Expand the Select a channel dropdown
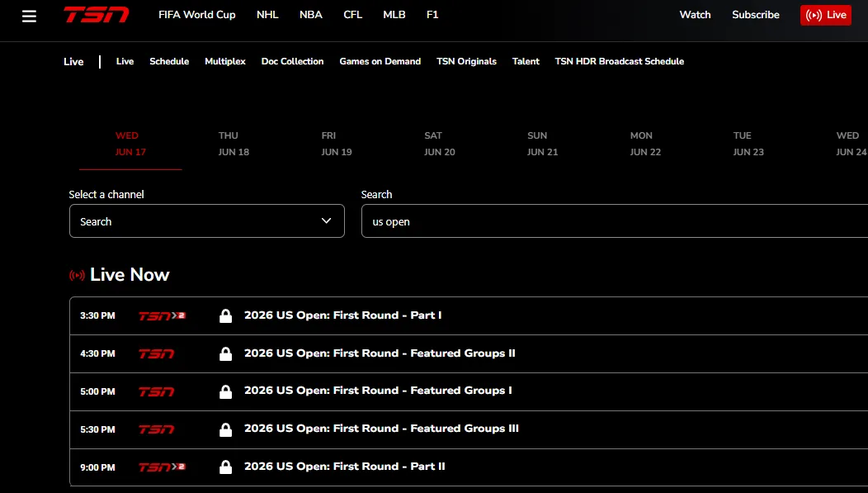This screenshot has width=868, height=493. coord(207,221)
